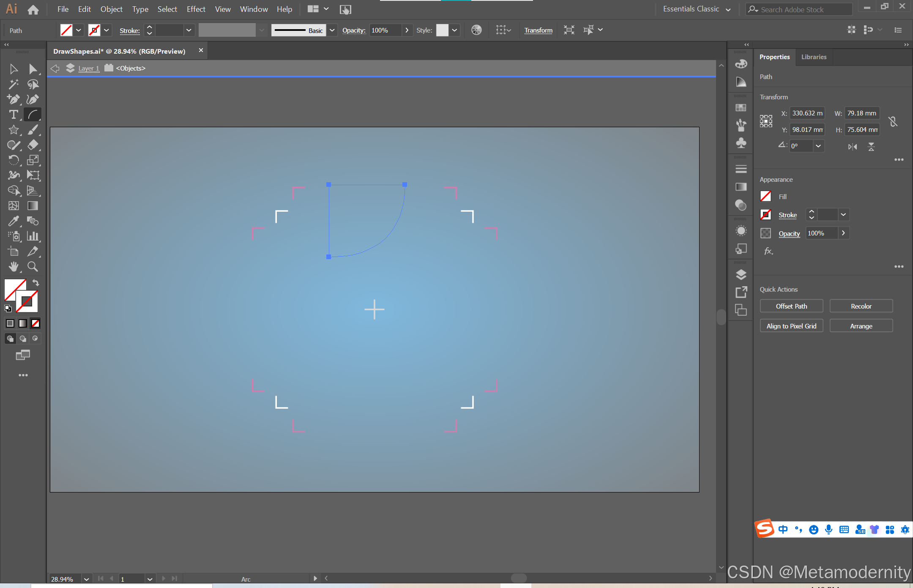The width and height of the screenshot is (913, 588).
Task: Swap fill and stroke colors
Action: click(x=36, y=283)
